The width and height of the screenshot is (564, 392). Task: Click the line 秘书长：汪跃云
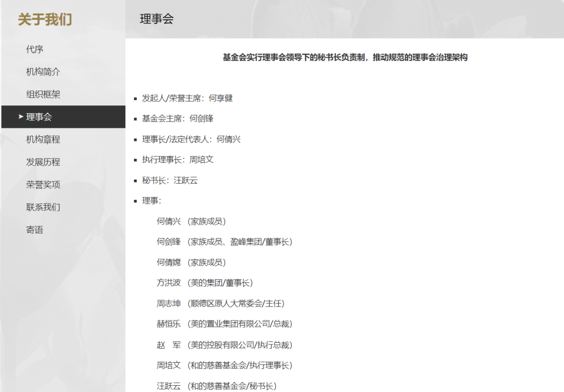coord(169,180)
